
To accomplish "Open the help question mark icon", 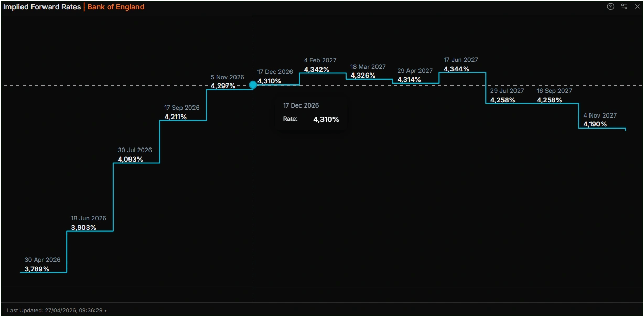I will (x=610, y=7).
